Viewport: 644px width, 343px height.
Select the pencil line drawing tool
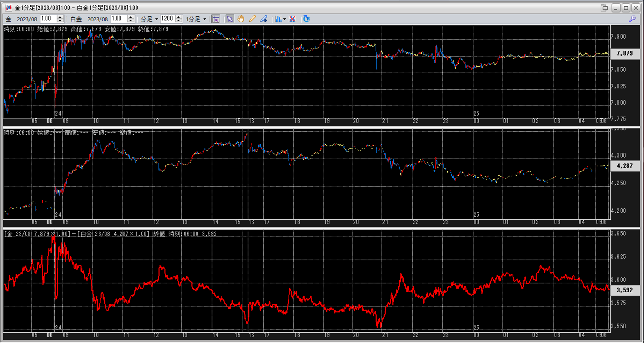pos(252,19)
